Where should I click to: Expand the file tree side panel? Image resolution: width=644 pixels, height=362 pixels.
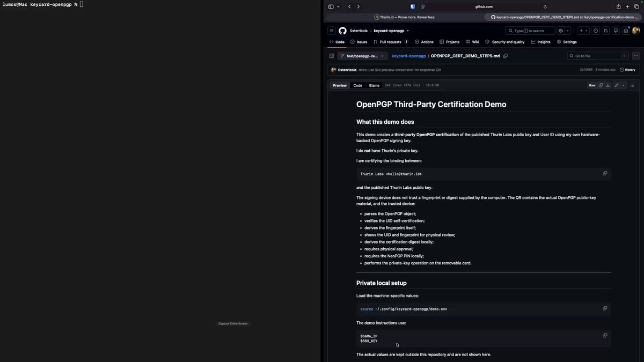point(332,56)
